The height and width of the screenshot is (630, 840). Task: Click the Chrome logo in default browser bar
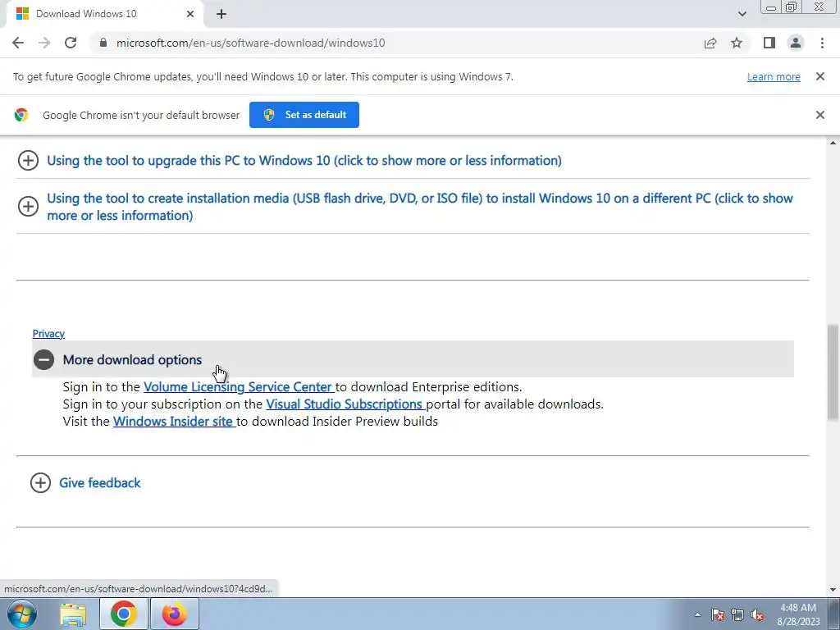(x=21, y=115)
